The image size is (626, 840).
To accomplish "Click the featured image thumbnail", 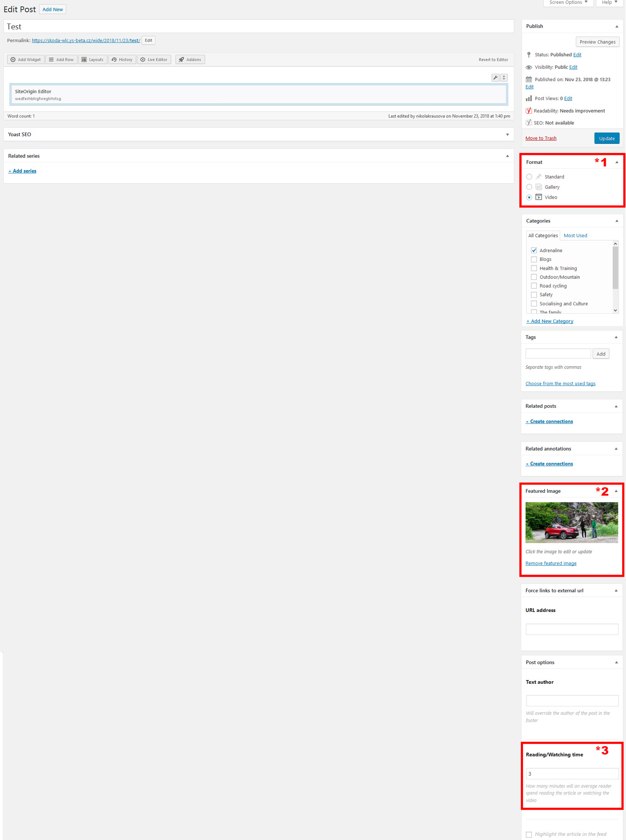I will pyautogui.click(x=572, y=522).
